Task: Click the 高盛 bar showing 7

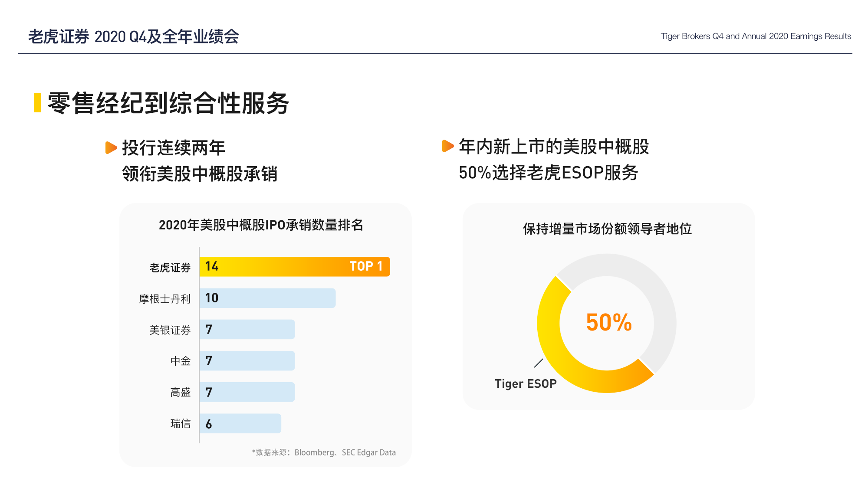Action: click(247, 392)
